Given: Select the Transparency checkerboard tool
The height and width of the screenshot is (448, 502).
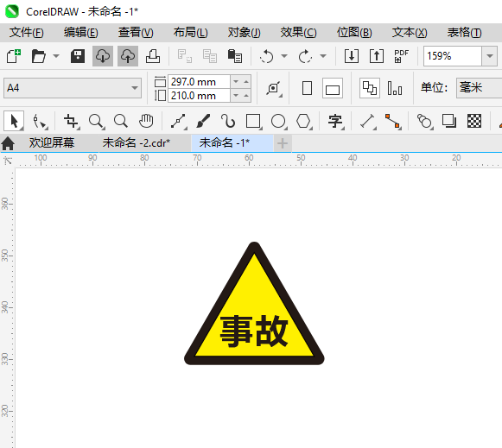Looking at the screenshot, I should pos(474,121).
